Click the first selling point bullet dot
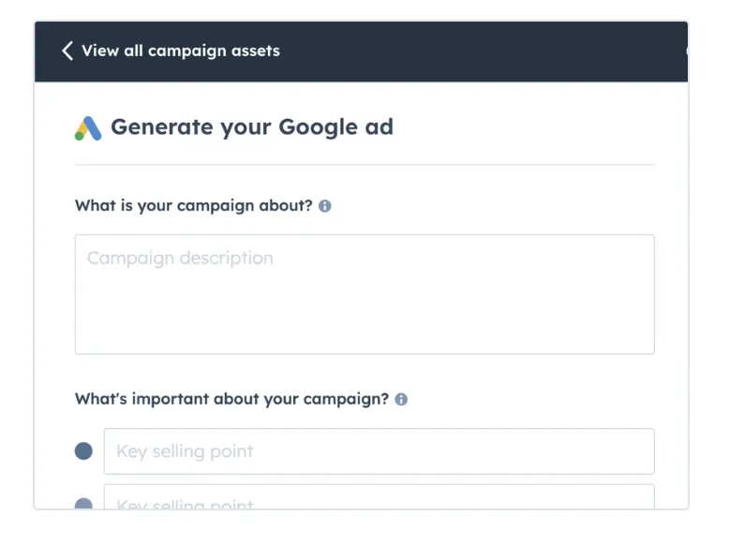Viewport: 729px width, 560px height. (x=83, y=451)
